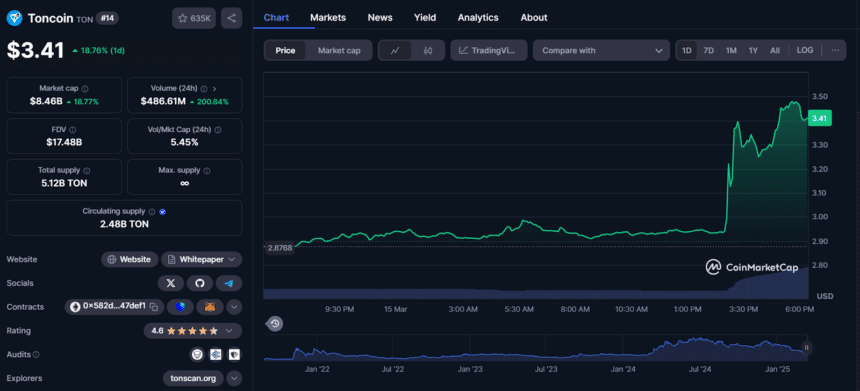Viewport: 860px width, 391px height.
Task: Show Audits info icon
Action: click(36, 355)
